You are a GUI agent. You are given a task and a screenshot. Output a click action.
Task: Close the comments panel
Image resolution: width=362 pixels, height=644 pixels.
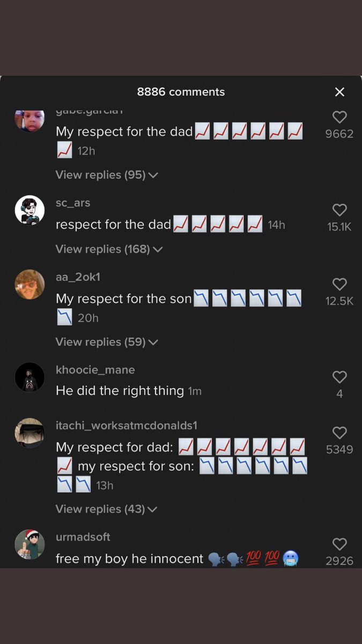click(x=339, y=92)
